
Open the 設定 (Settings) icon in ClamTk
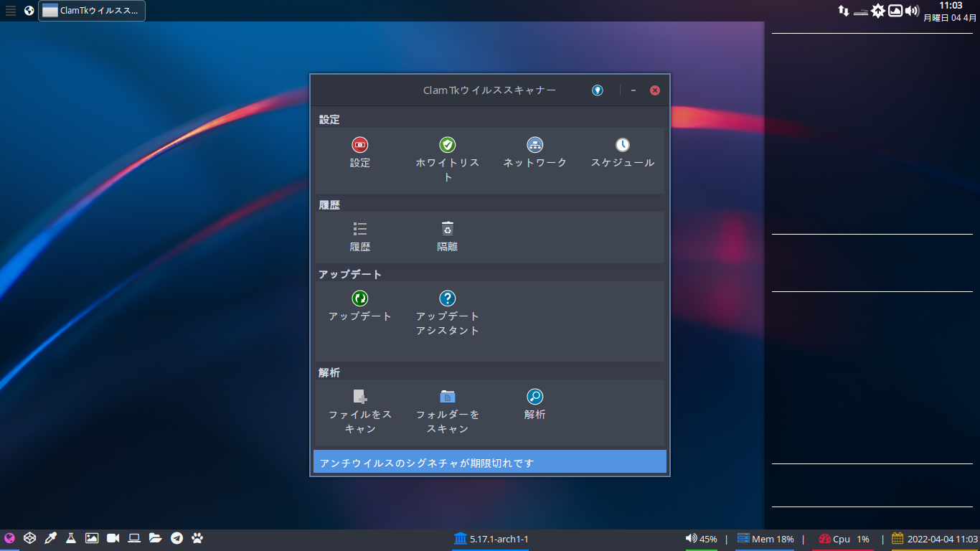[x=360, y=145]
